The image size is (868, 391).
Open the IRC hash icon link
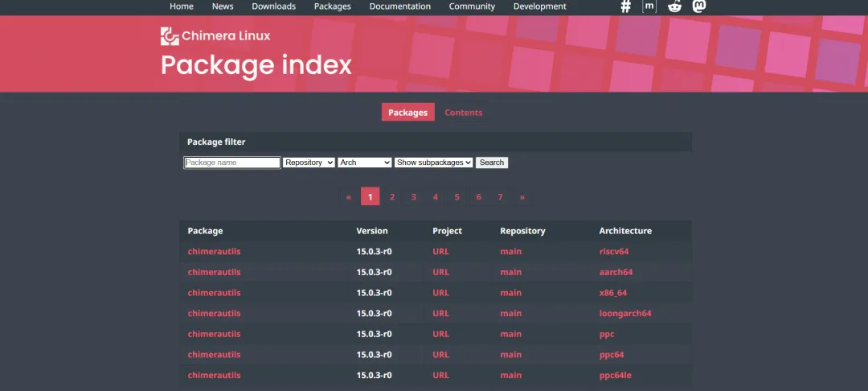coord(625,6)
